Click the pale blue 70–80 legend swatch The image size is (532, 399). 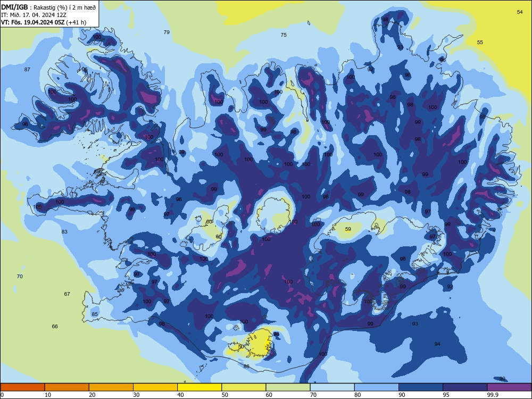332,387
